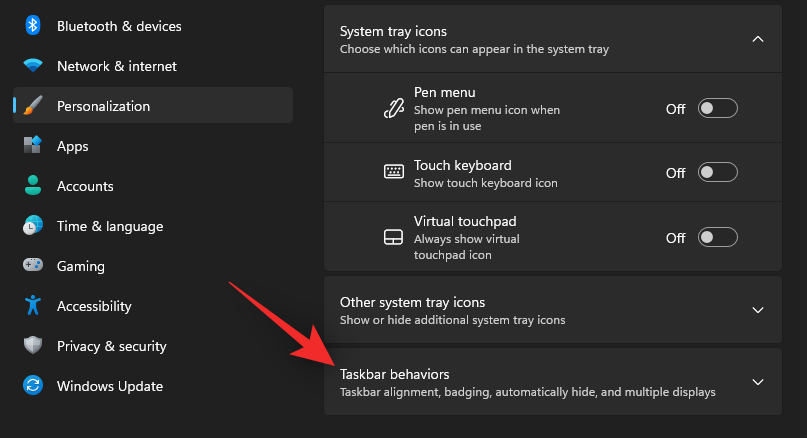Expand Other system tray icons chevron
Screen dimensions: 807x438
757,310
